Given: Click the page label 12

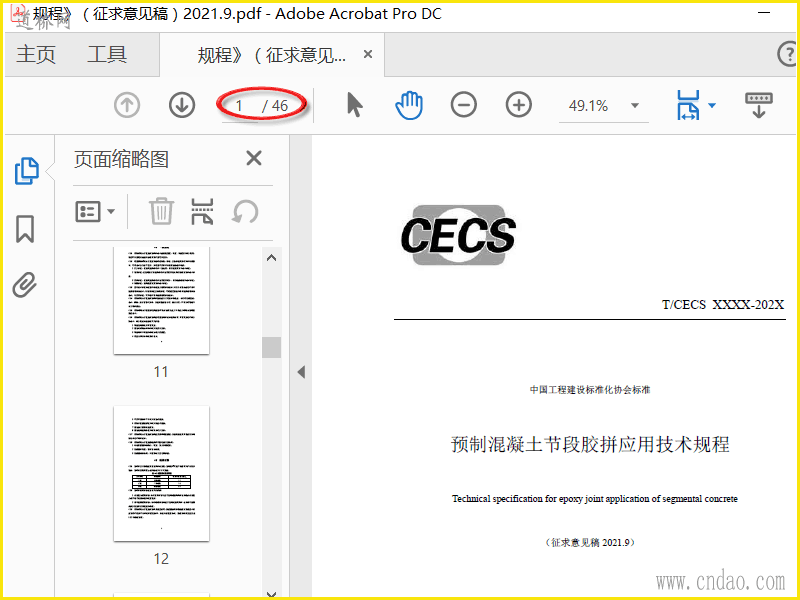Looking at the screenshot, I should [x=161, y=559].
